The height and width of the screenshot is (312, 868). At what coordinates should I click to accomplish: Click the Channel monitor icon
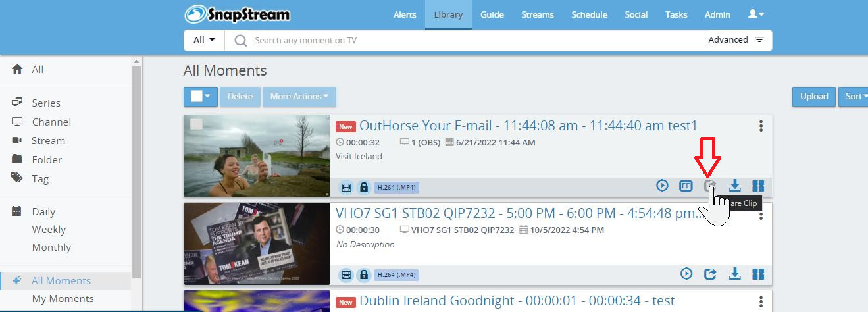[x=17, y=122]
